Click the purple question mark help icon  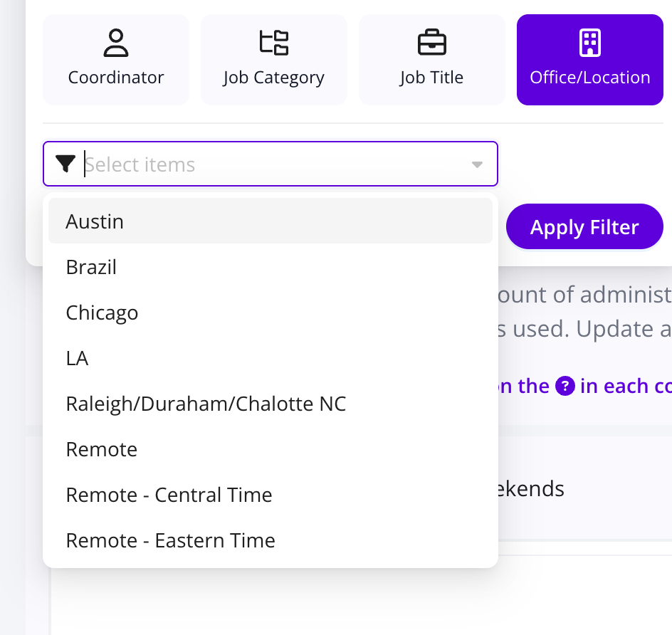pyautogui.click(x=565, y=386)
